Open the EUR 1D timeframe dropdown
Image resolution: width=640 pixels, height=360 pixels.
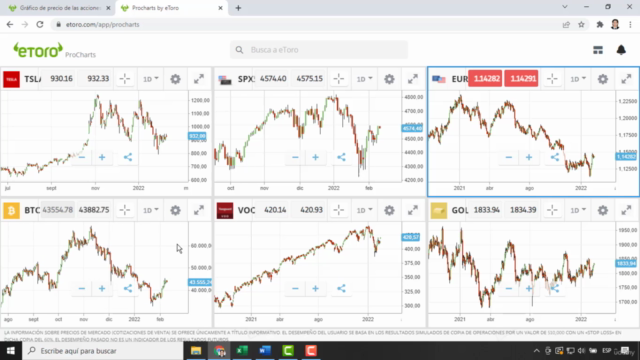coord(578,79)
